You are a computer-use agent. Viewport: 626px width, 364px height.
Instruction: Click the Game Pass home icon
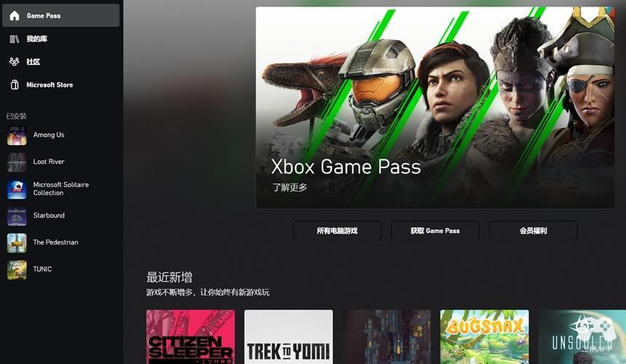click(15, 15)
